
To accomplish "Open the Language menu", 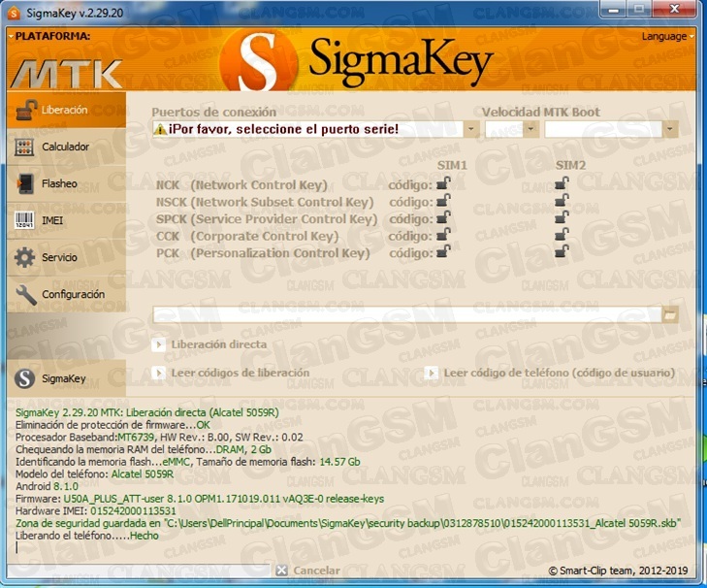I will click(667, 36).
